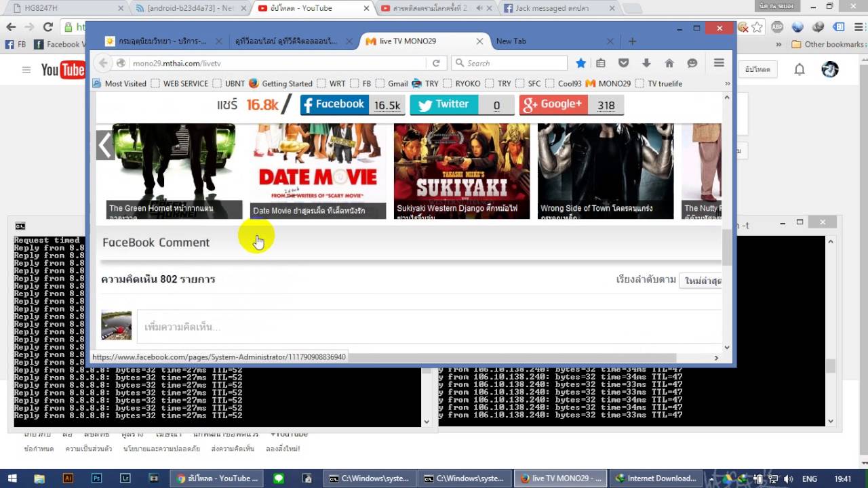The height and width of the screenshot is (488, 868).
Task: Click Chrome bookmark star icon
Action: [x=757, y=27]
